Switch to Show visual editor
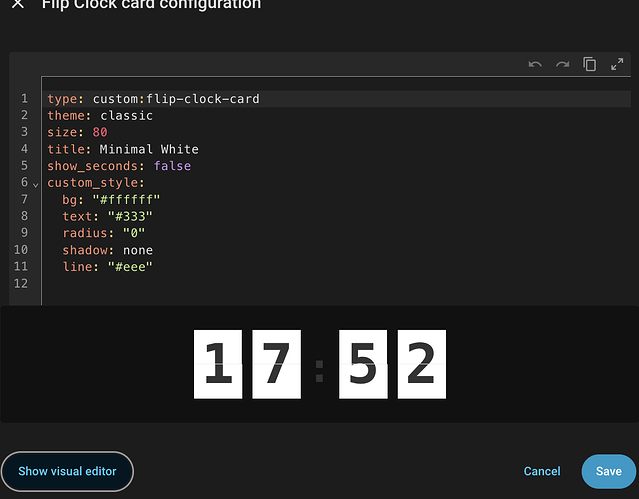639x499 pixels. (x=67, y=471)
